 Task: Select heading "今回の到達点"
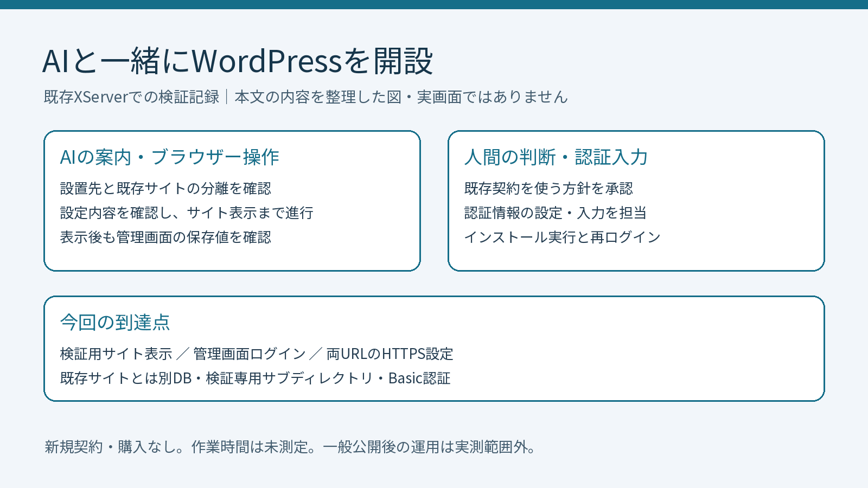[x=115, y=323]
